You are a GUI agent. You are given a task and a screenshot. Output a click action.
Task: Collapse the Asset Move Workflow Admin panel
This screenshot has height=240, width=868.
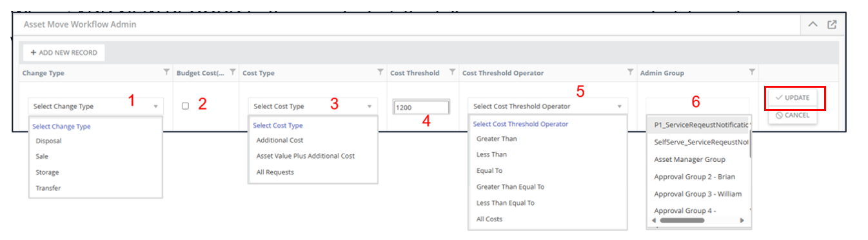(x=813, y=25)
